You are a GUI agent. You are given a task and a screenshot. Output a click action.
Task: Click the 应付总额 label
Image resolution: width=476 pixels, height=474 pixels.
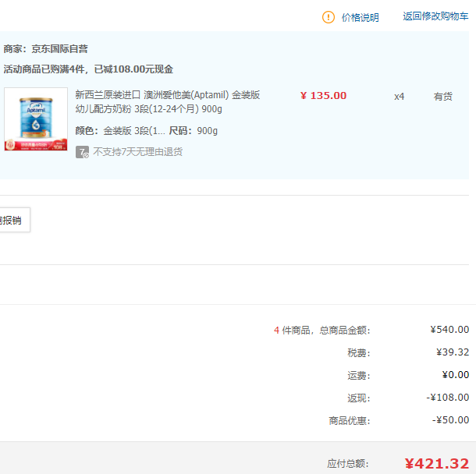(x=348, y=464)
